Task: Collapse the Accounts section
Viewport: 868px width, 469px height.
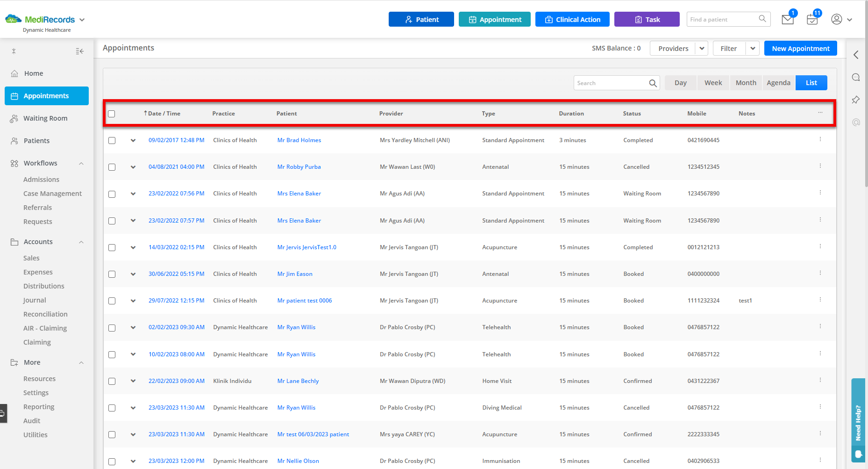Action: coord(81,242)
